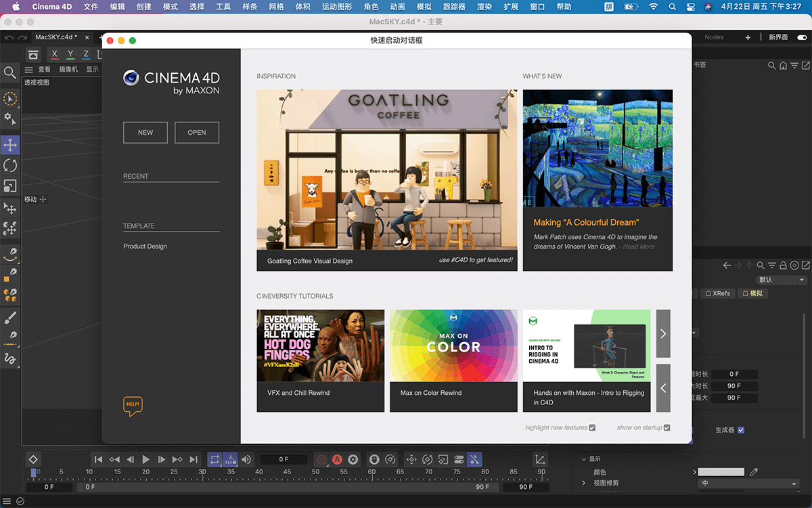This screenshot has width=812, height=508.
Task: Switch to the XRefs tab
Action: (x=717, y=293)
